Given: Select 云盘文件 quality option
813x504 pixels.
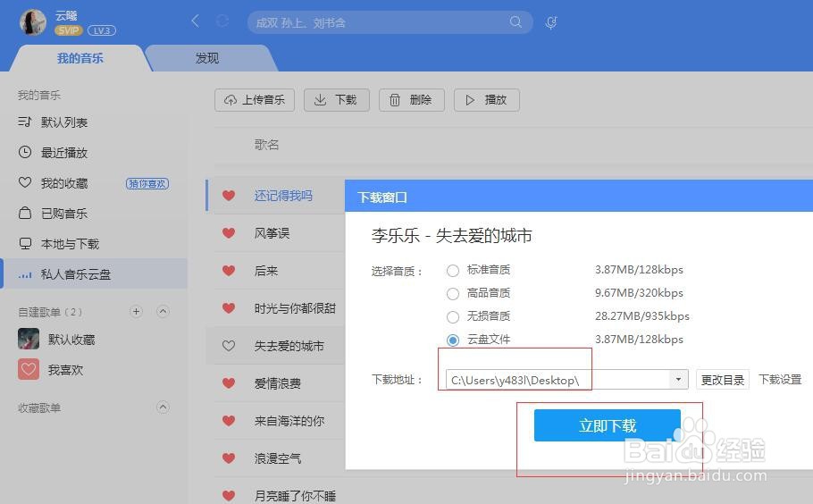Looking at the screenshot, I should (453, 340).
